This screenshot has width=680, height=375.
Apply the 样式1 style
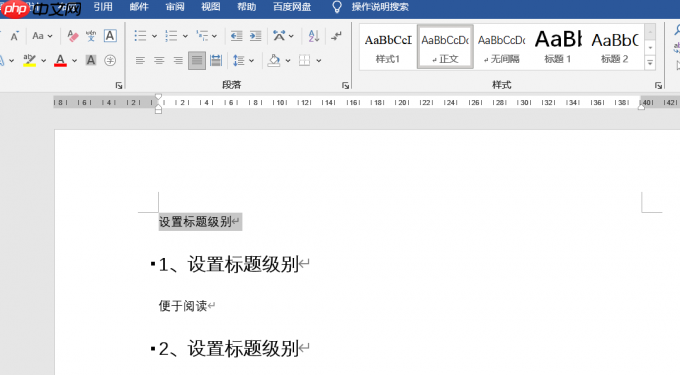(388, 47)
